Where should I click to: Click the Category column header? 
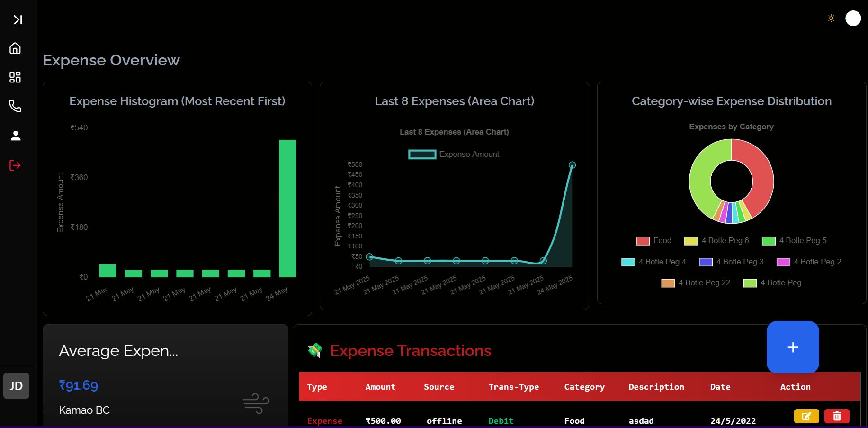pyautogui.click(x=584, y=387)
